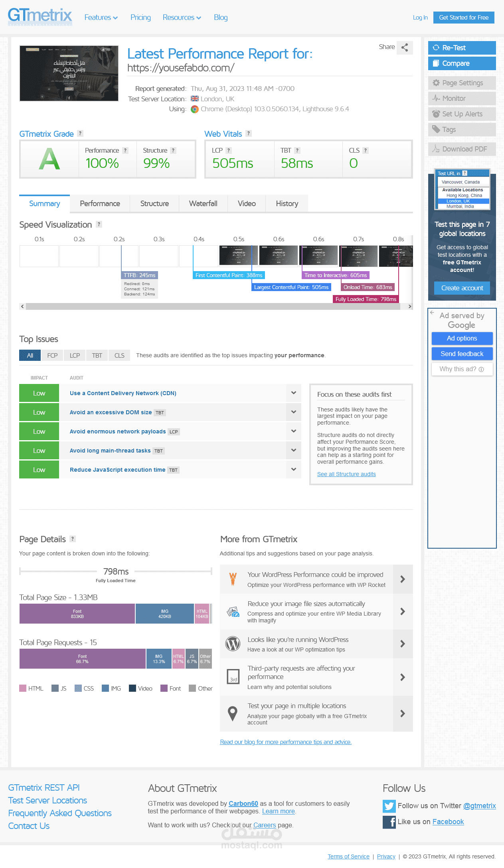504x868 pixels.
Task: Click help icon next to GTmetrix Grade
Action: coord(80,134)
